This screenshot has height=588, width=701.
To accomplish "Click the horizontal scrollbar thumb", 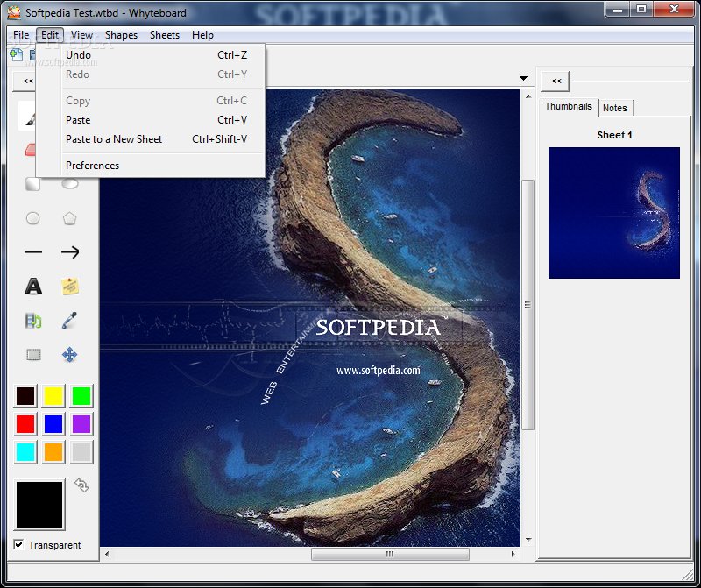I will [x=390, y=554].
